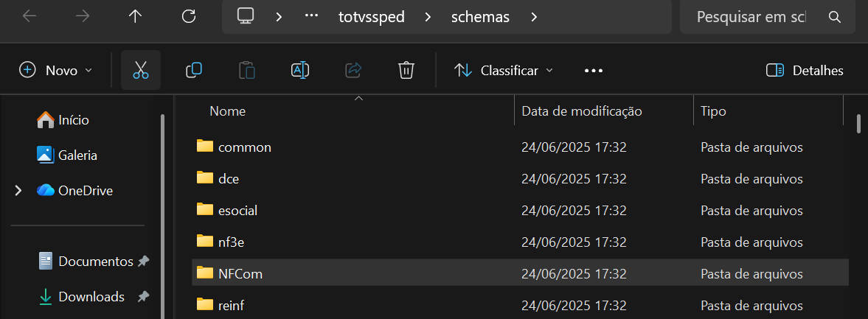Go up one directory level
868x319 pixels.
(x=135, y=16)
